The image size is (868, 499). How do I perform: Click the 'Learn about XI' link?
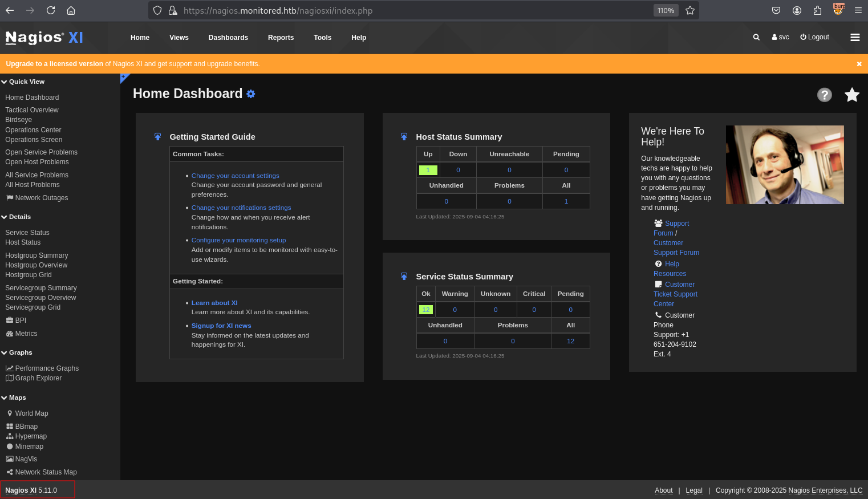point(214,303)
